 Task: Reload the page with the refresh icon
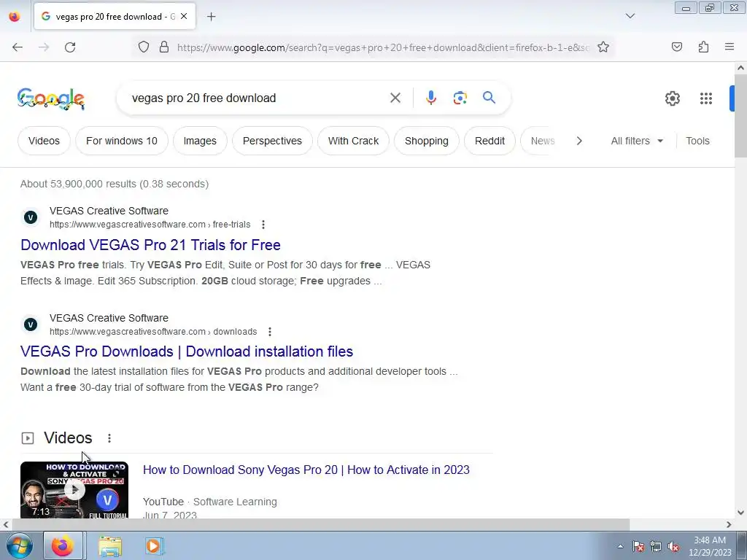[x=70, y=47]
